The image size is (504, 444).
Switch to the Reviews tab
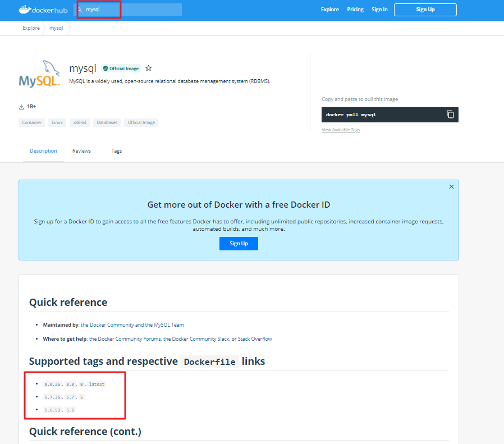81,151
